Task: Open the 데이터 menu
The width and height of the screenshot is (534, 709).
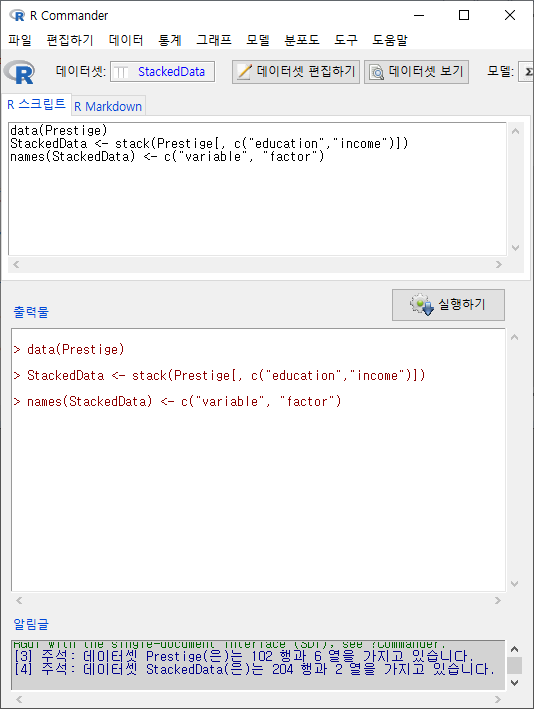Action: pos(126,40)
